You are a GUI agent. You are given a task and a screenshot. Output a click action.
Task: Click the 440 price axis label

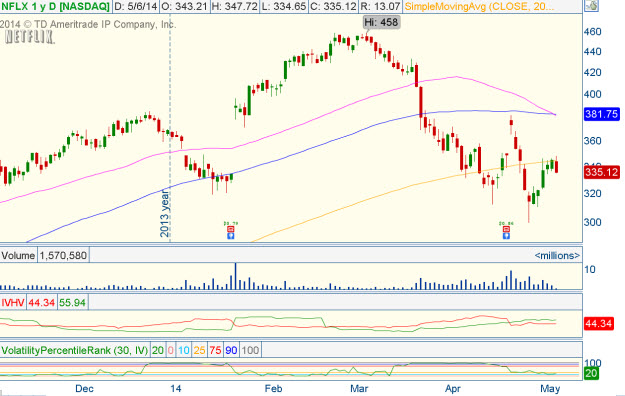click(x=592, y=52)
